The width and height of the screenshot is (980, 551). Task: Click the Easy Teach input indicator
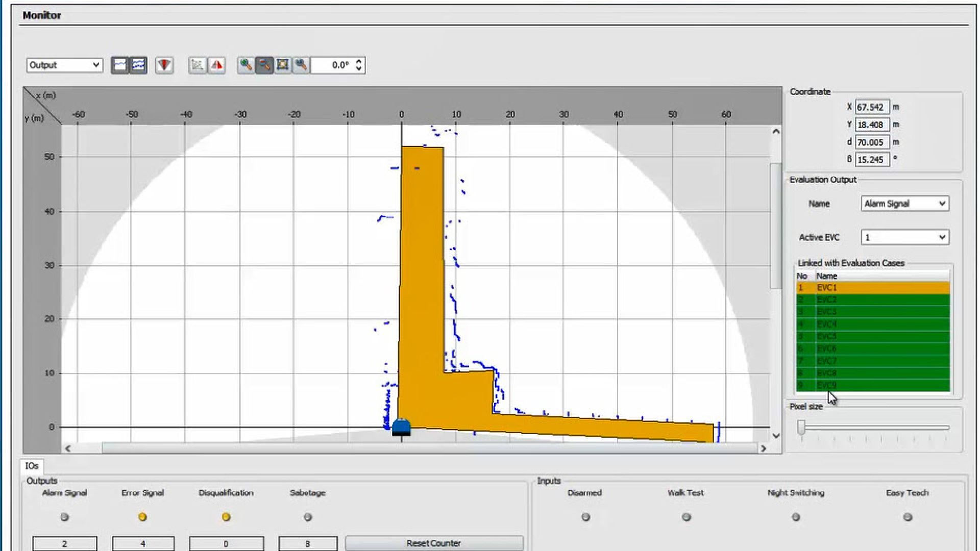point(908,517)
